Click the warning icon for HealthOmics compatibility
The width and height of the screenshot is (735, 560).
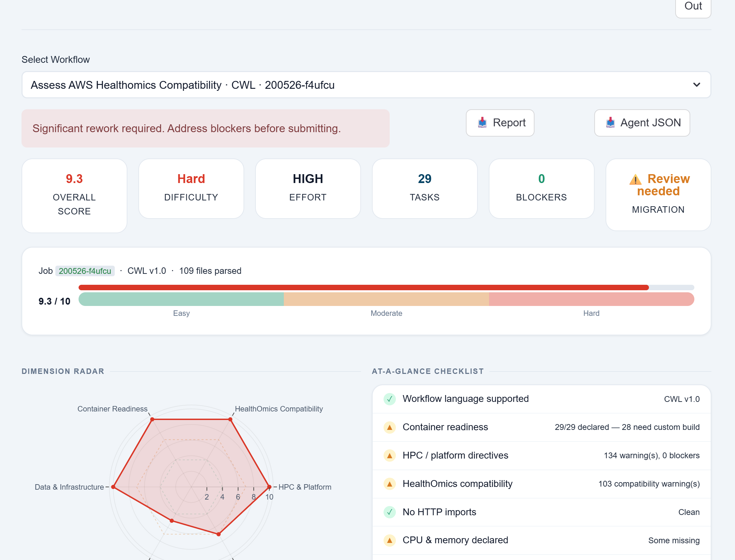click(x=390, y=484)
